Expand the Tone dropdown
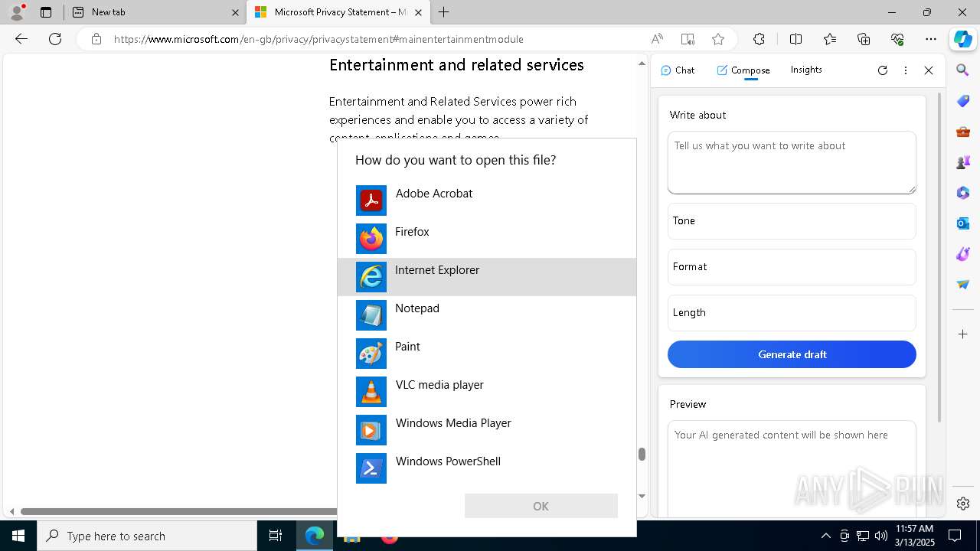 792,220
